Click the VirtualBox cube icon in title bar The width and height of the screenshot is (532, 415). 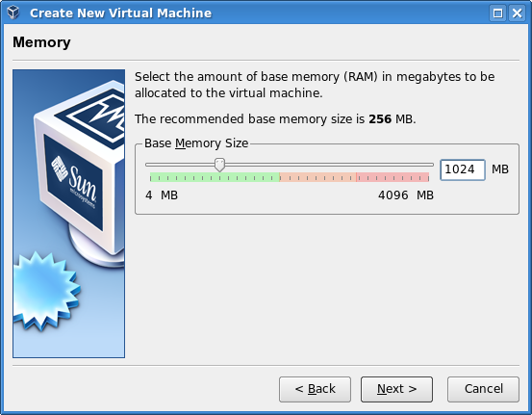point(13,13)
